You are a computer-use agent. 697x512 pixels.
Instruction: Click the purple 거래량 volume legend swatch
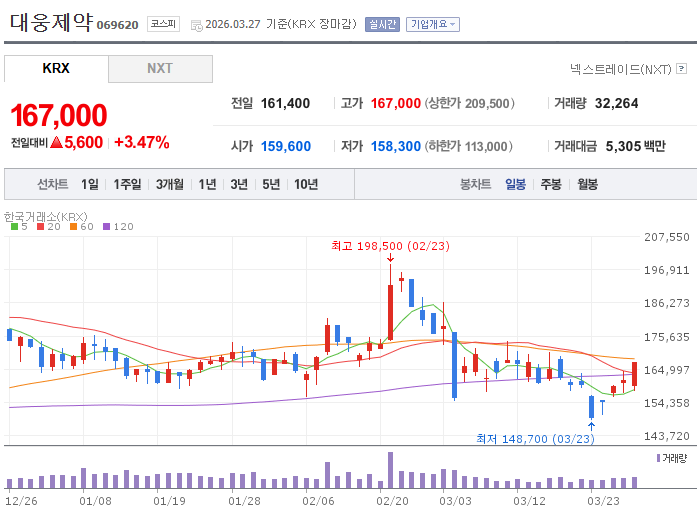tap(658, 458)
